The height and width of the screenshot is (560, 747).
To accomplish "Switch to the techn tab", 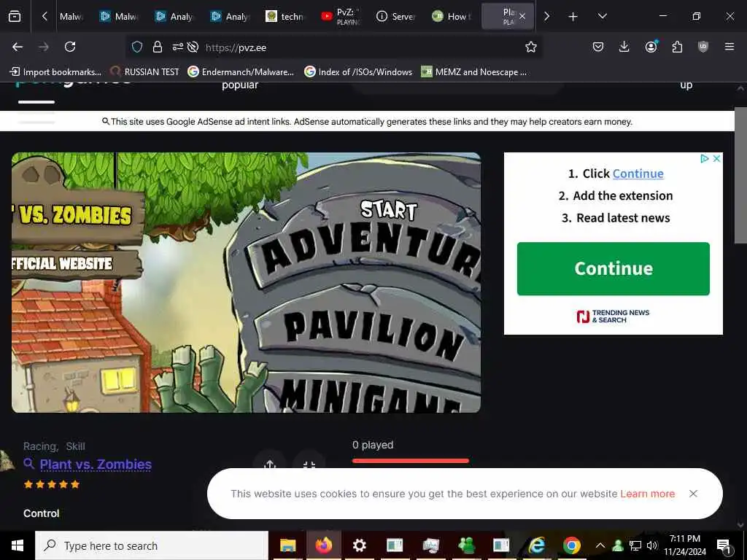I will click(285, 17).
